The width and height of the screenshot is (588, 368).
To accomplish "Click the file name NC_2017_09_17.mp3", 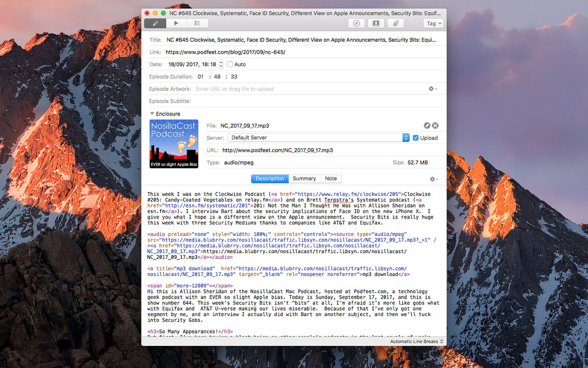I will coord(245,126).
